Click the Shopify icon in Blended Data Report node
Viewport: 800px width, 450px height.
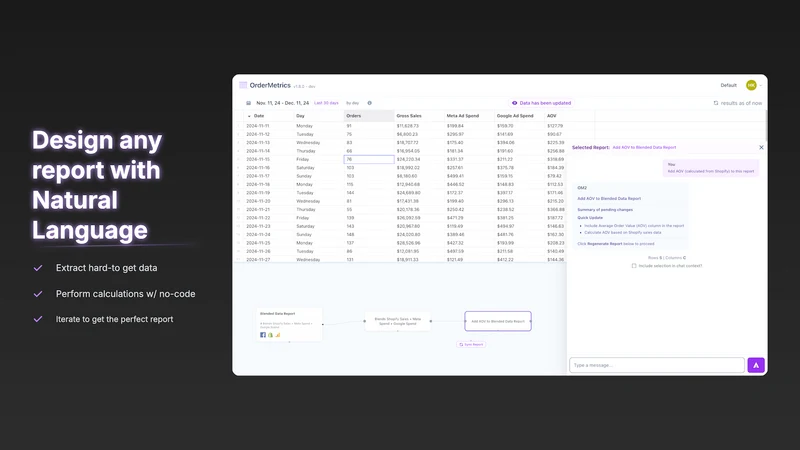pyautogui.click(x=270, y=335)
